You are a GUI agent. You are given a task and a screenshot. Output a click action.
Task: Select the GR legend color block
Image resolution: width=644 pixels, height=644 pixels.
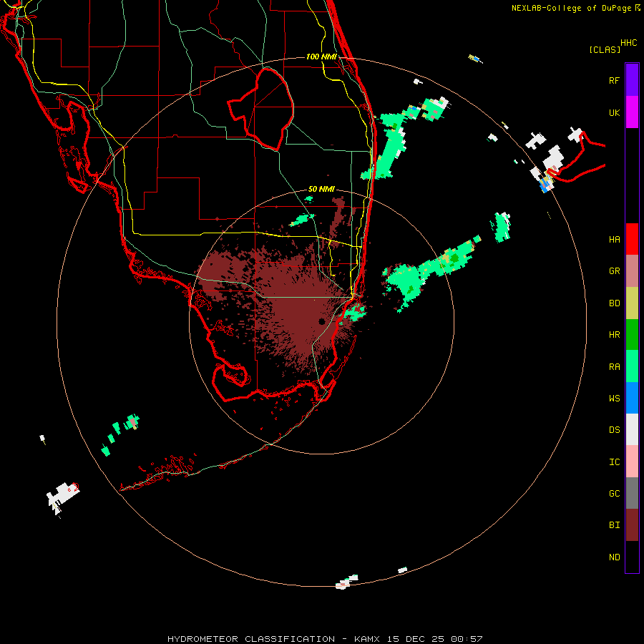click(632, 271)
